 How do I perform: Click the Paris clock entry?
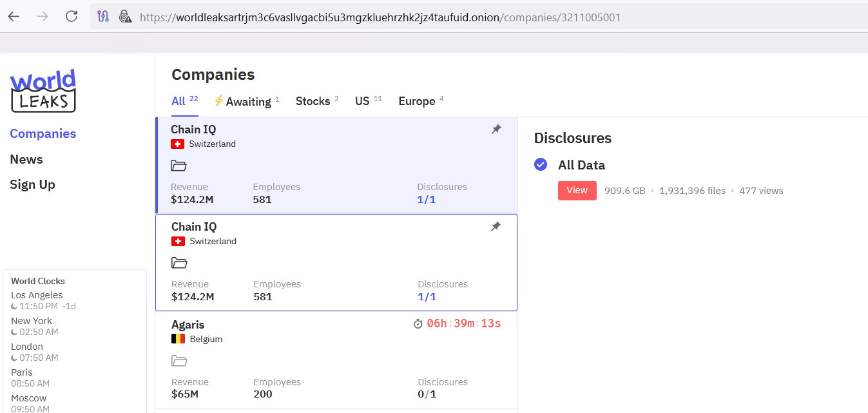(30, 378)
